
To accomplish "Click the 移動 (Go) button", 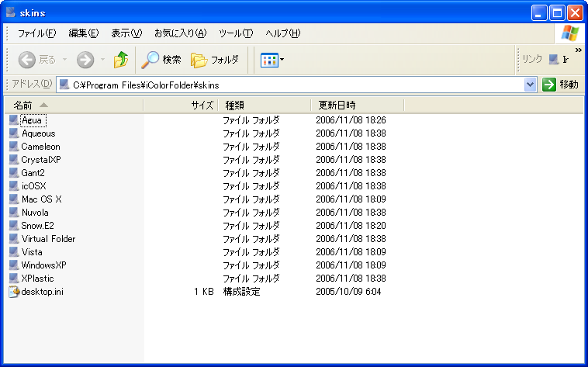I will tap(561, 85).
